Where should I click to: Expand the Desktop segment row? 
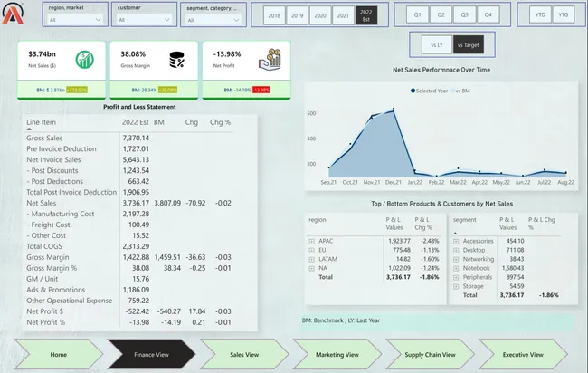[x=456, y=250]
